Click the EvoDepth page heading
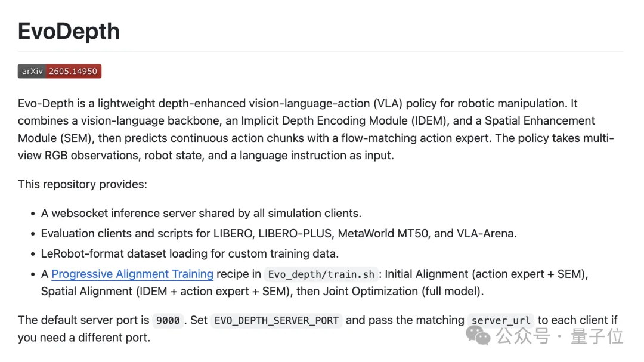Image resolution: width=644 pixels, height=362 pixels. pos(69,31)
